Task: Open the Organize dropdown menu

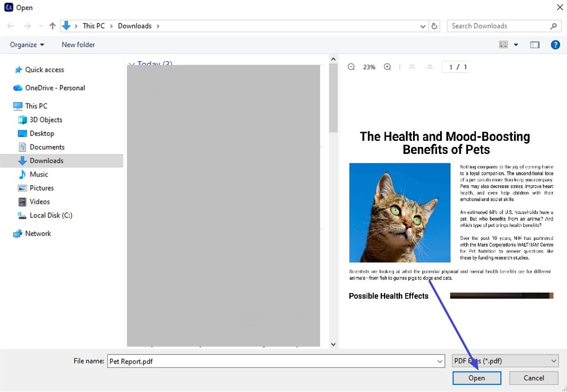Action: coord(26,44)
